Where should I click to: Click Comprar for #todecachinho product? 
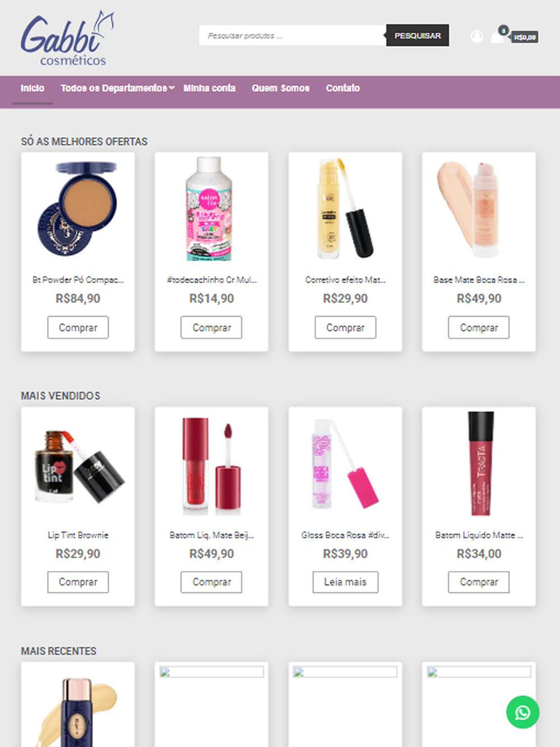click(211, 328)
